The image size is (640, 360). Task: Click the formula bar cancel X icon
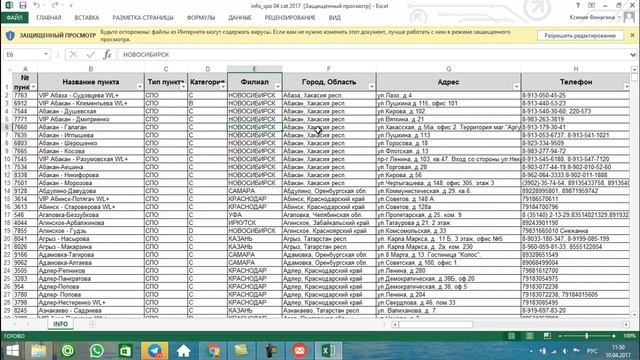pos(73,54)
